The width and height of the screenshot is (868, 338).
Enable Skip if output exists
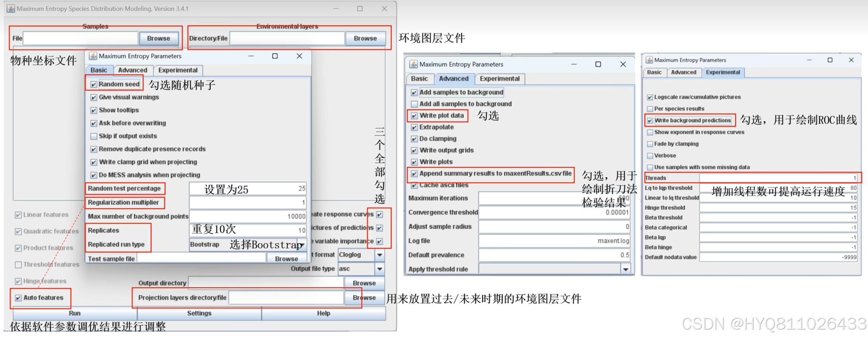(94, 136)
